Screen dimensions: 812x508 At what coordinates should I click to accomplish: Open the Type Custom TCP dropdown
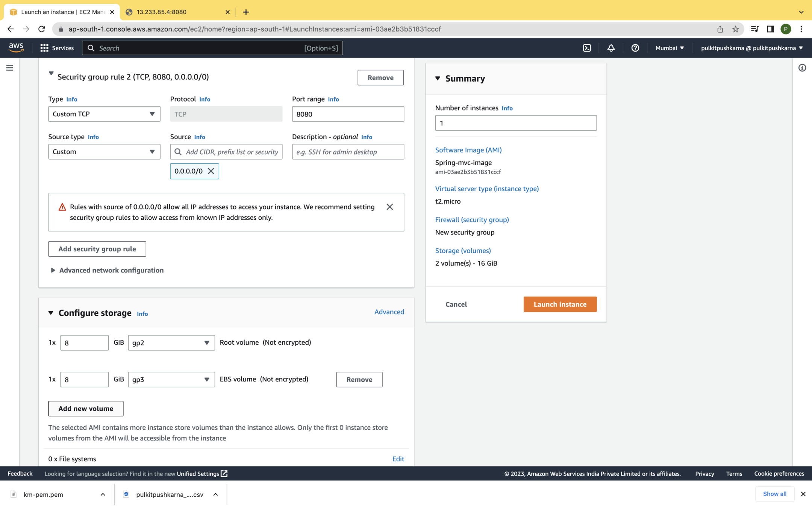(104, 114)
